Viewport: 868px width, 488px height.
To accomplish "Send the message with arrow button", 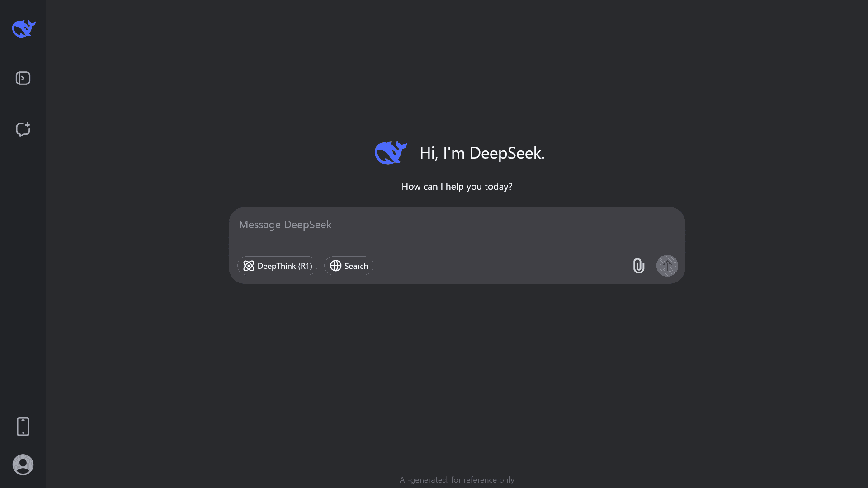I will point(667,266).
